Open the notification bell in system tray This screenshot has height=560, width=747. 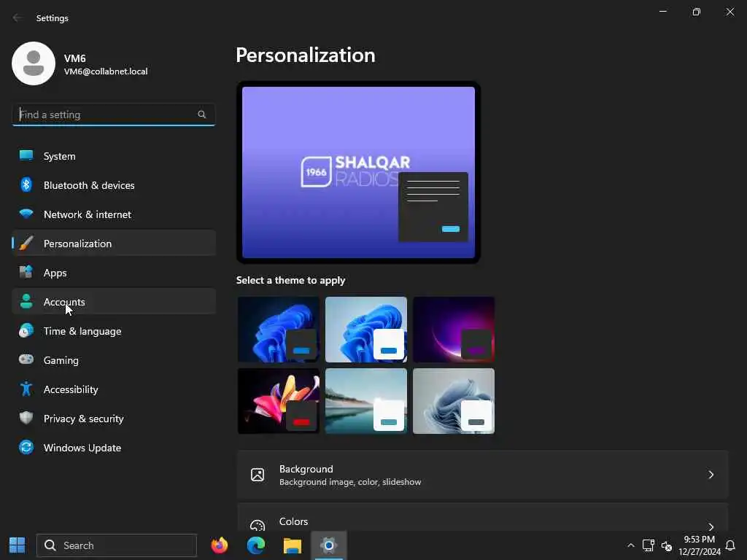(730, 545)
